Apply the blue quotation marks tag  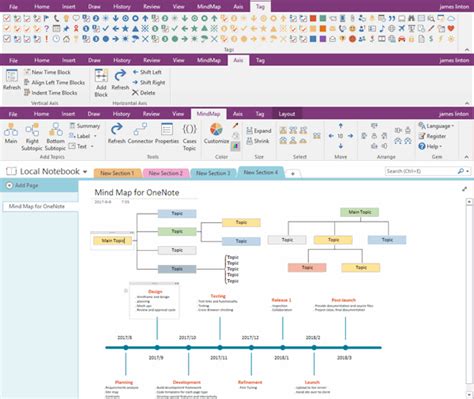pyautogui.click(x=392, y=18)
